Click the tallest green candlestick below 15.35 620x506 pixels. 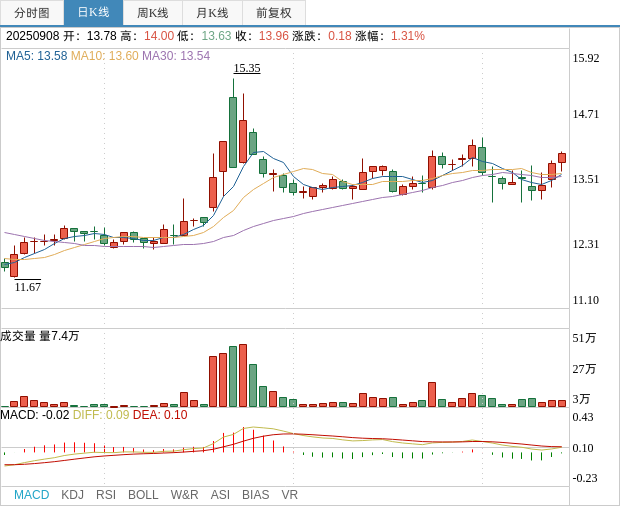click(233, 132)
